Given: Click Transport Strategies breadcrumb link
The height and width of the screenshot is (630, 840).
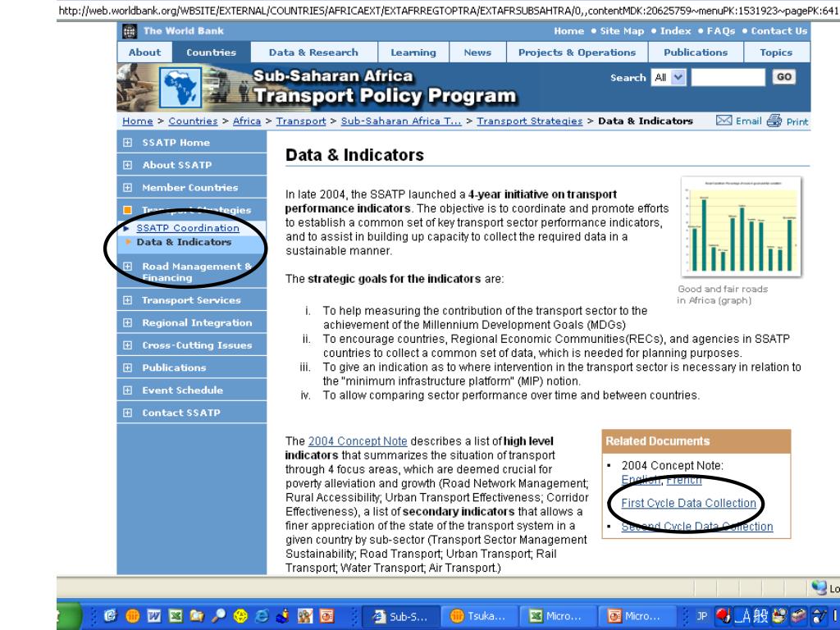Looking at the screenshot, I should pyautogui.click(x=530, y=121).
